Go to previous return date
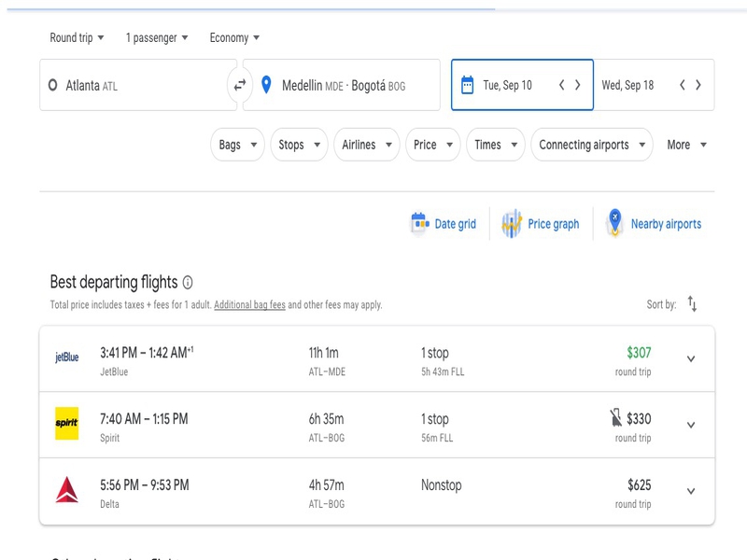 pyautogui.click(x=683, y=85)
